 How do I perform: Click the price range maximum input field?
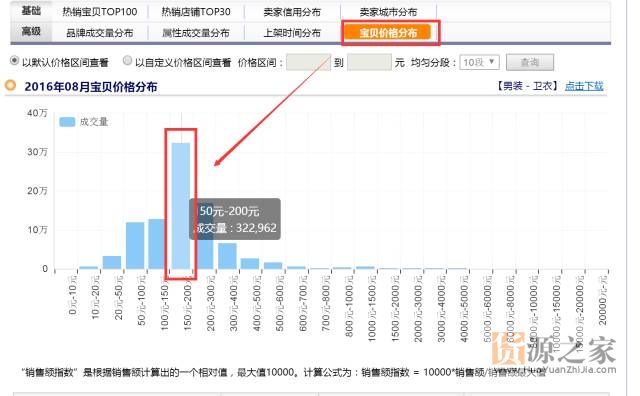pos(369,62)
